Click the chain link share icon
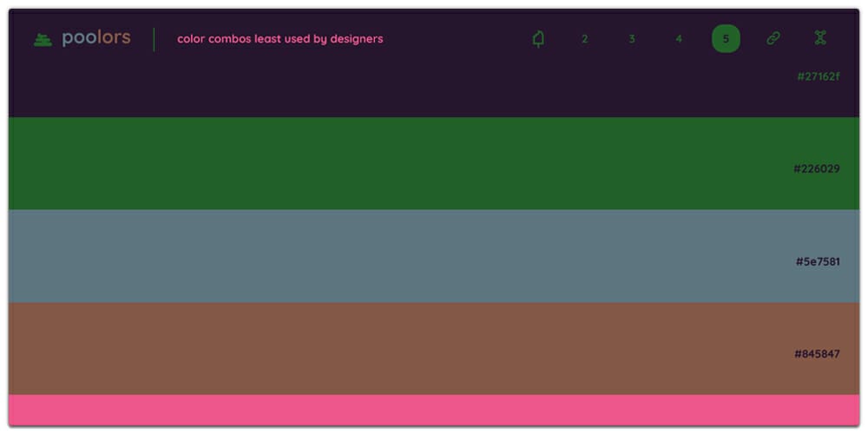868x434 pixels. (773, 38)
